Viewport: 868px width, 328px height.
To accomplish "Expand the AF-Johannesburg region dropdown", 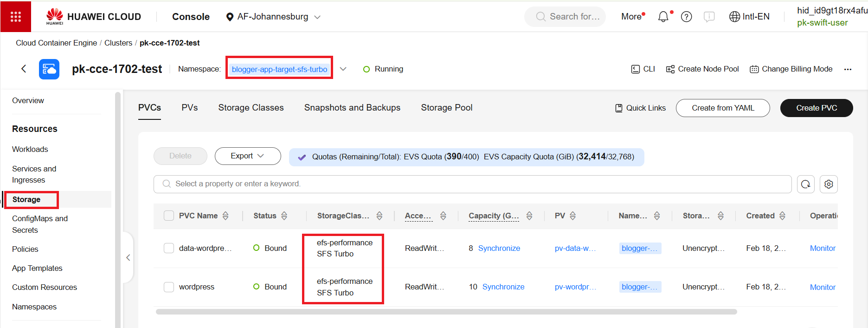I will (317, 17).
